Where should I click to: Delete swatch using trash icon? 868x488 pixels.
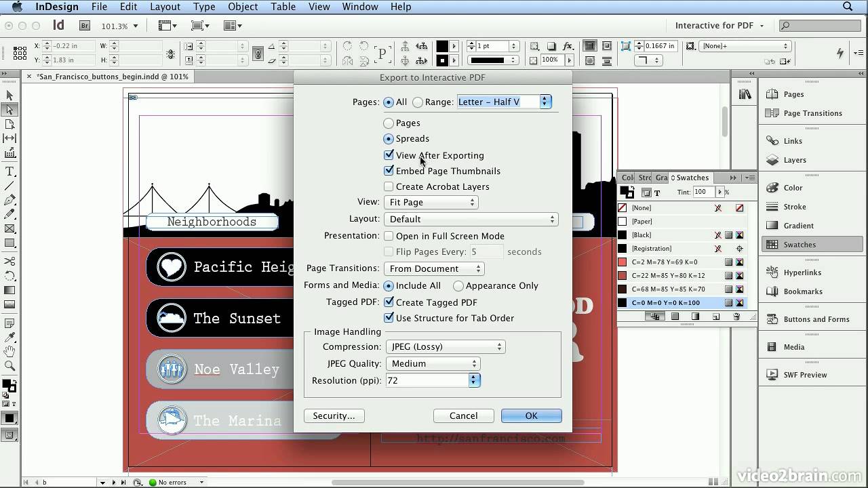click(x=736, y=317)
